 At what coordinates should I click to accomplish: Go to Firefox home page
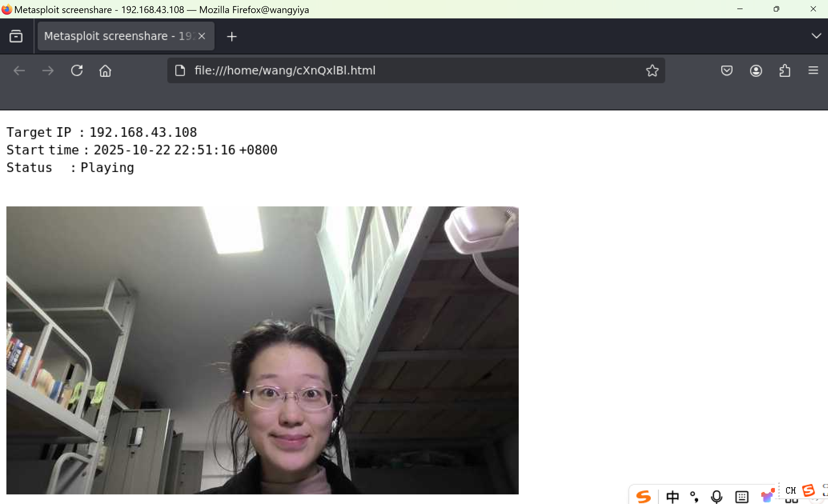pyautogui.click(x=105, y=70)
